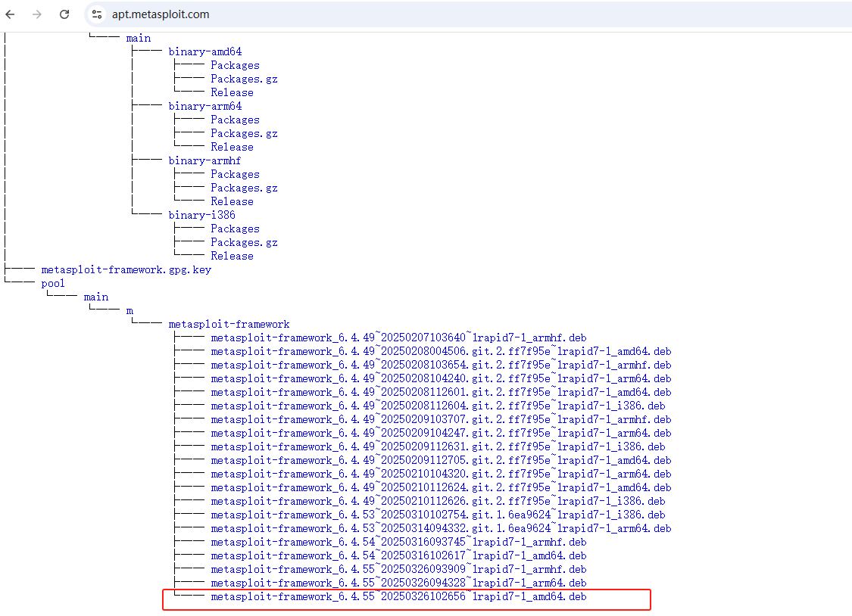
Task: Open Packages under binary-i386
Action: [x=235, y=229]
